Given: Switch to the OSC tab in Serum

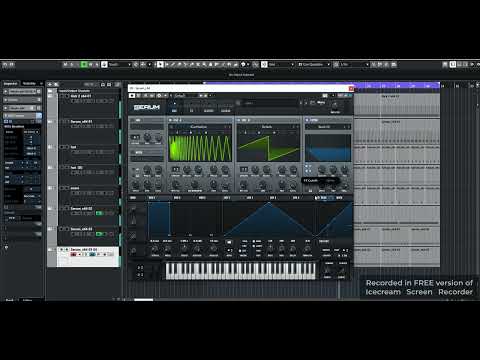Looking at the screenshot, I should (174, 111).
